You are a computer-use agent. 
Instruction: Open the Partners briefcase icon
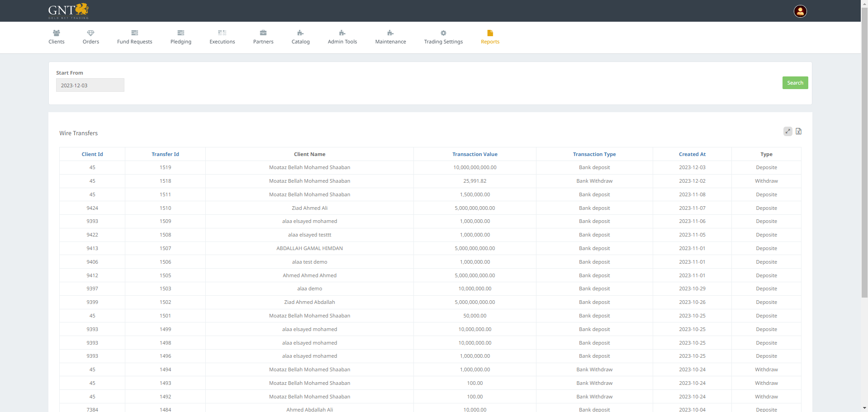263,33
